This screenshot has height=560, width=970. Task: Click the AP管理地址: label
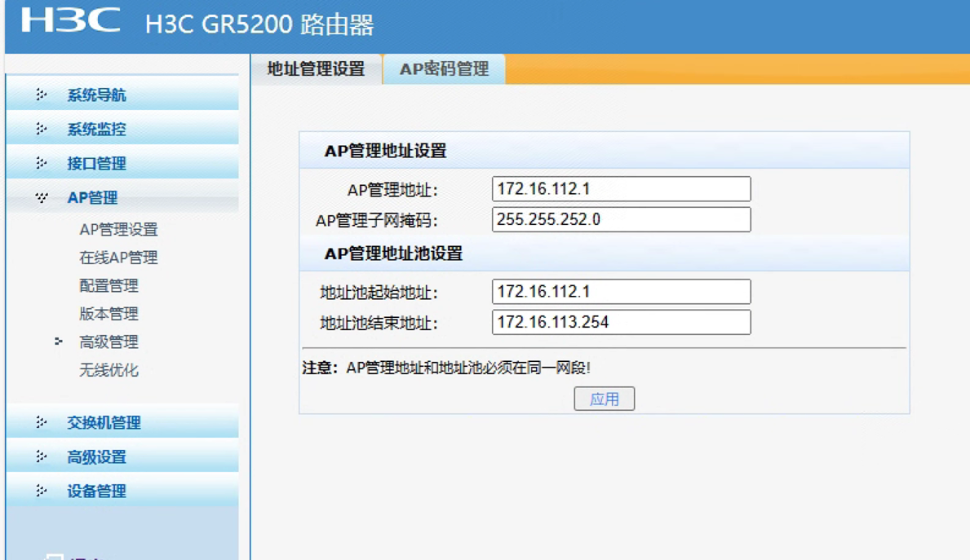point(392,190)
